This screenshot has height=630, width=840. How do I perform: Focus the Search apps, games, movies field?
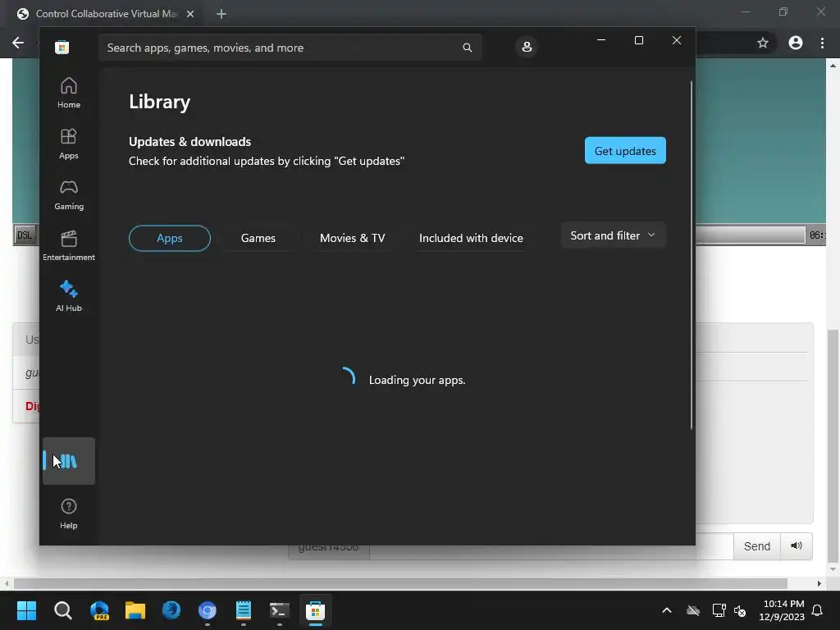point(290,48)
